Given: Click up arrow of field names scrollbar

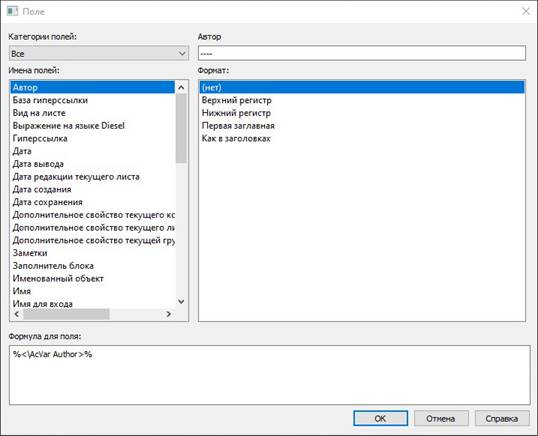Looking at the screenshot, I should [x=181, y=88].
